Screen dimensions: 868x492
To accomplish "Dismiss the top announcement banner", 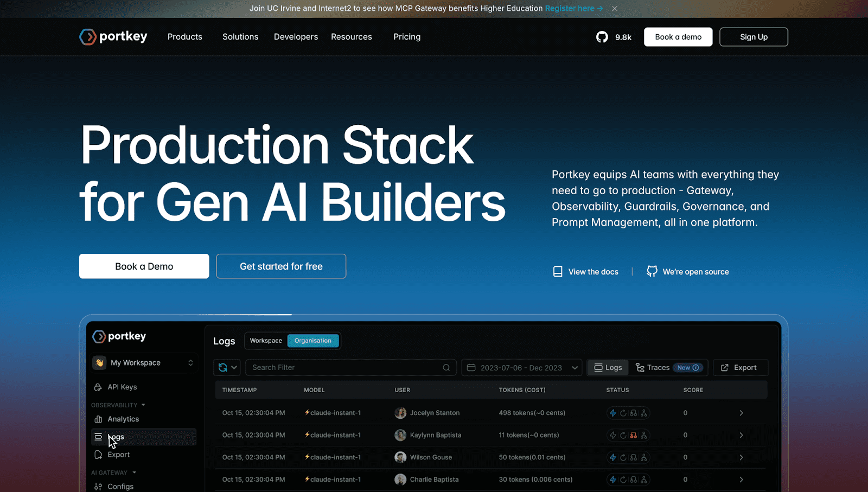I will [x=615, y=9].
